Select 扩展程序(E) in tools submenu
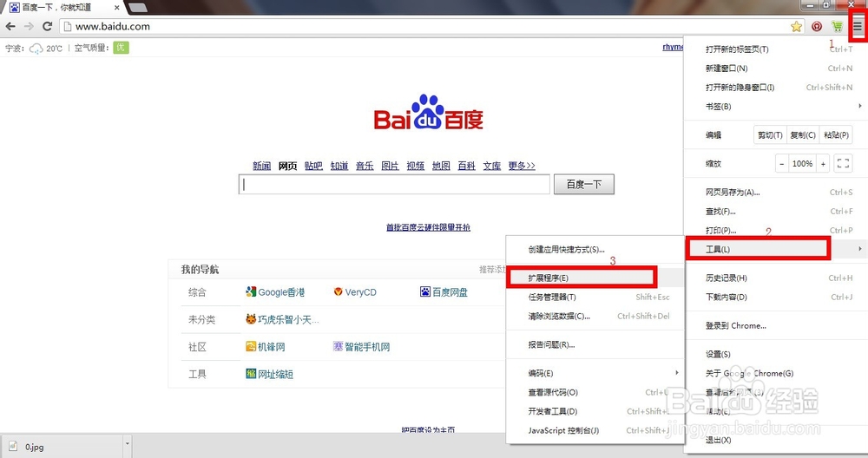 coord(595,278)
